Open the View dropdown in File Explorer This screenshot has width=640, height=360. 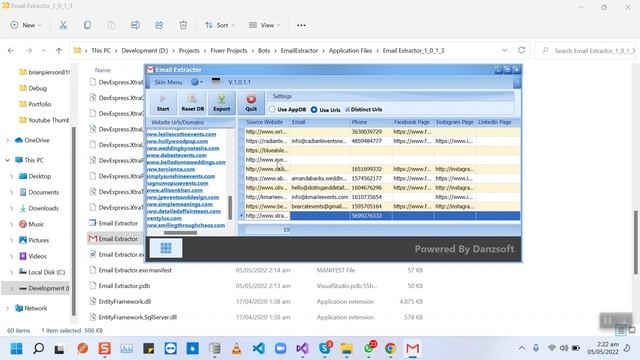click(264, 25)
